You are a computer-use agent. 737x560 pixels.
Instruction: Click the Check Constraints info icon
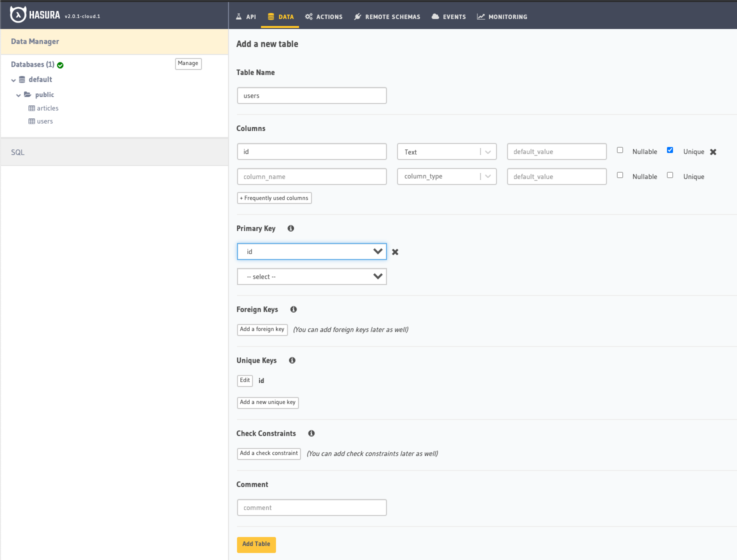pos(311,433)
